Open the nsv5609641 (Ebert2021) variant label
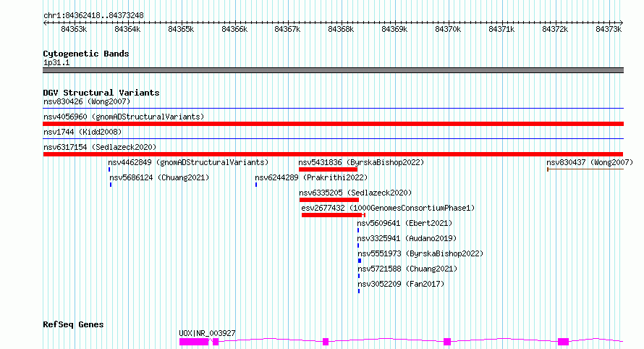 pyautogui.click(x=404, y=223)
